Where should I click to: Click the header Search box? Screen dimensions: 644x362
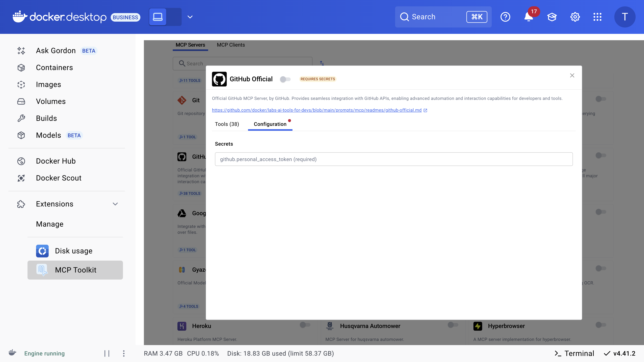point(443,17)
